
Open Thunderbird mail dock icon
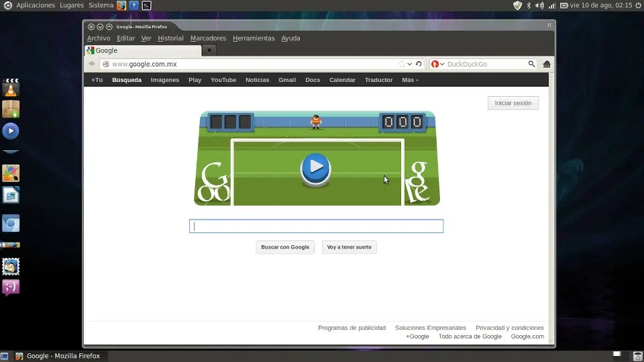pos(11,267)
